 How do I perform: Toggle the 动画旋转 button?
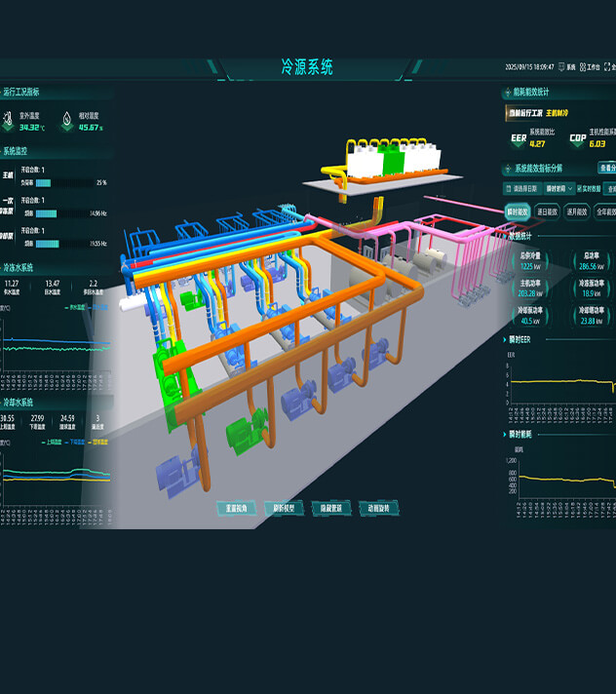tap(378, 508)
